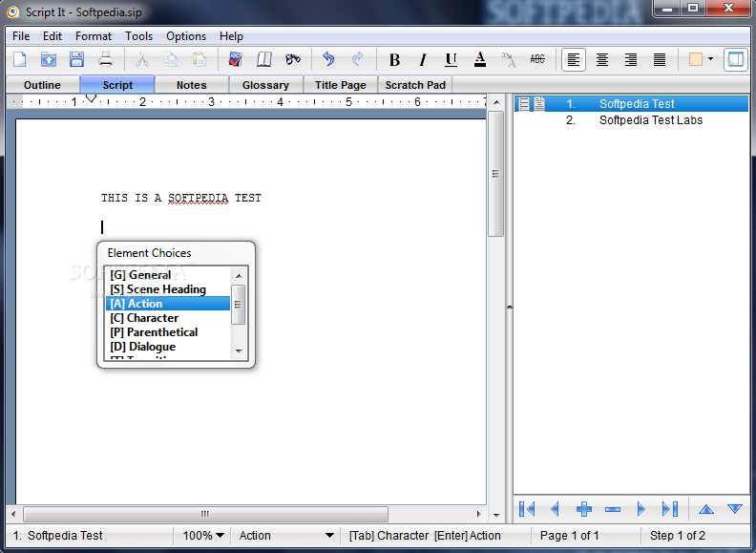The width and height of the screenshot is (756, 553).
Task: Move step down with triangle icon
Action: tap(735, 509)
